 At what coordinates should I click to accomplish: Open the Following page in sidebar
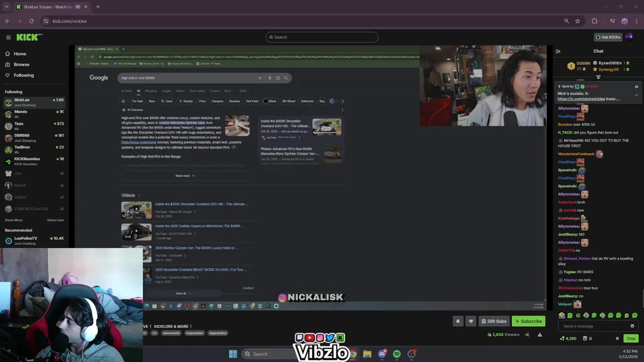click(24, 75)
